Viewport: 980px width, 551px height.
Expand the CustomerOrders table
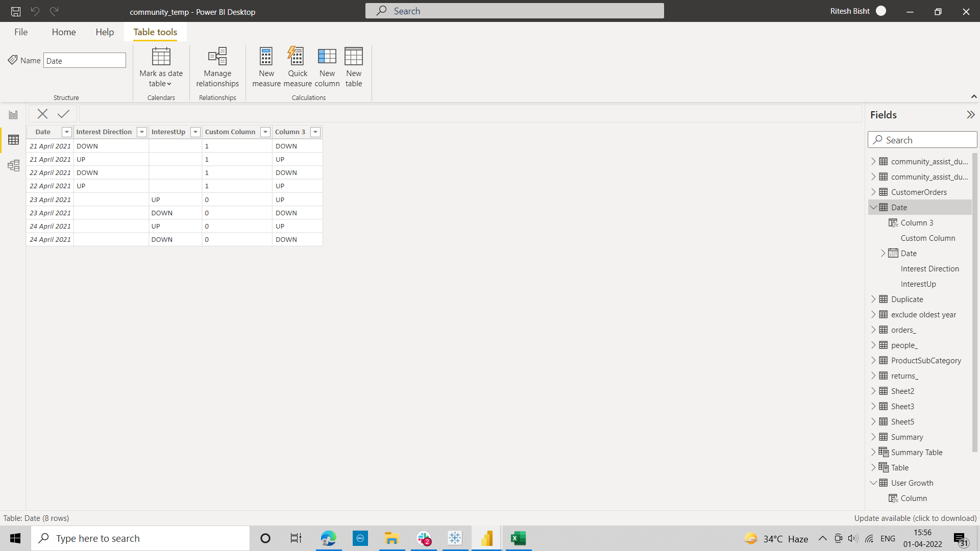tap(873, 192)
